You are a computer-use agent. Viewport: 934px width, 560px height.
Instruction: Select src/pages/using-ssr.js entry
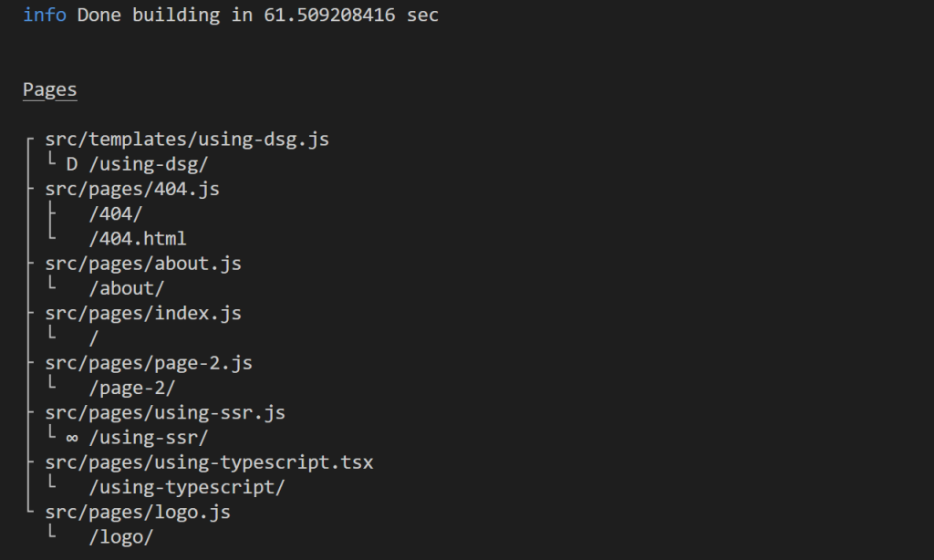(165, 413)
